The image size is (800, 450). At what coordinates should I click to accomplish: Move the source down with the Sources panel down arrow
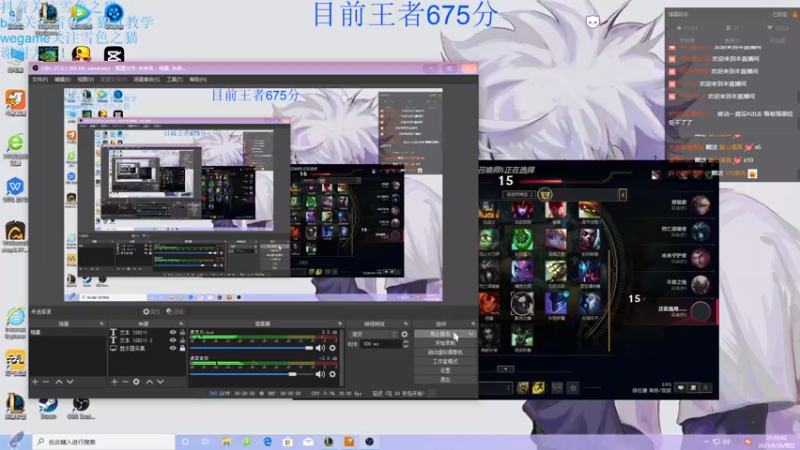[160, 382]
